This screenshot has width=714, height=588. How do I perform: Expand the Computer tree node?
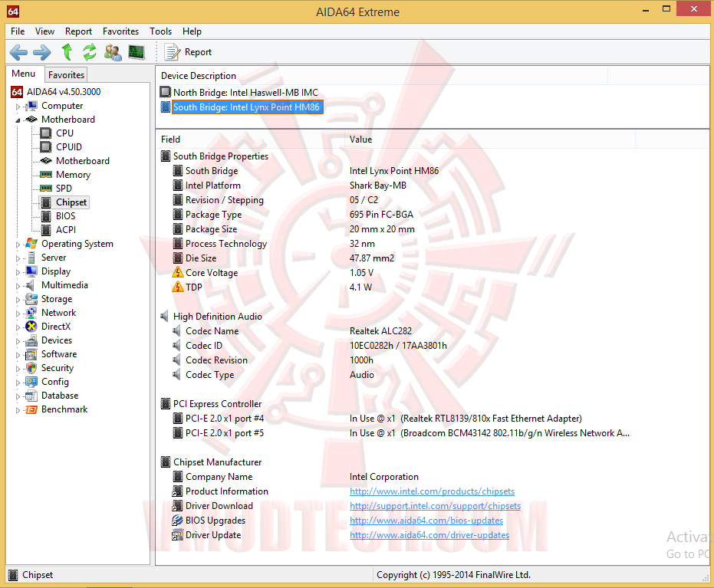pos(18,107)
